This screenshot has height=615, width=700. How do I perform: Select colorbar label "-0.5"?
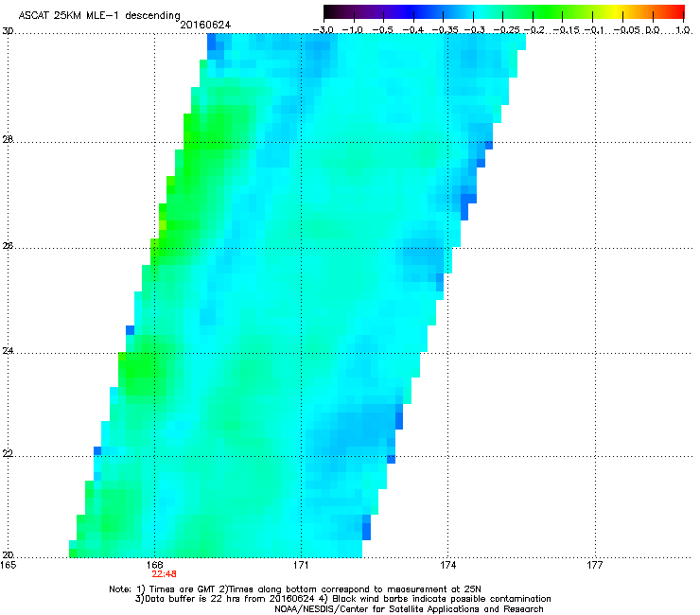[x=382, y=30]
